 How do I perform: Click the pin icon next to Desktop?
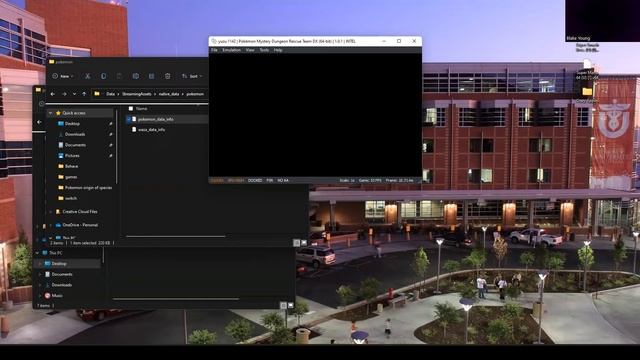(110, 124)
